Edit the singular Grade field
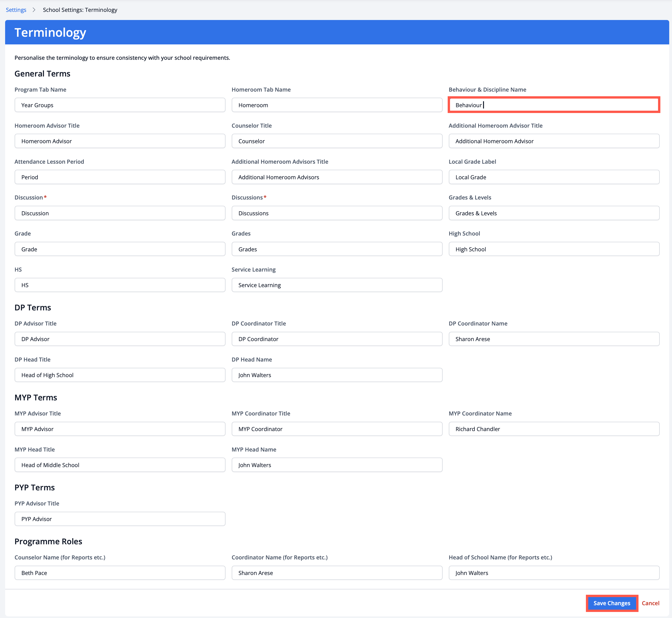672x618 pixels. (x=120, y=249)
